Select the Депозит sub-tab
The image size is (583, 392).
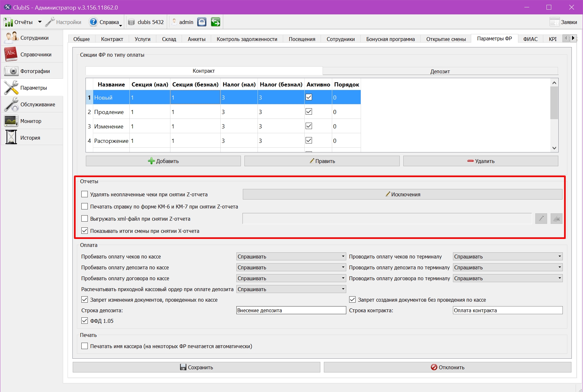coord(440,71)
